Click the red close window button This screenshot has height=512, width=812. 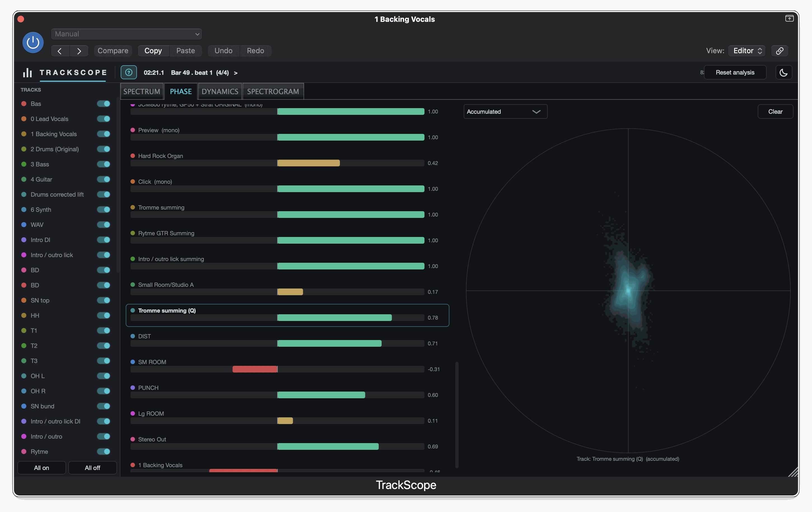tap(20, 19)
